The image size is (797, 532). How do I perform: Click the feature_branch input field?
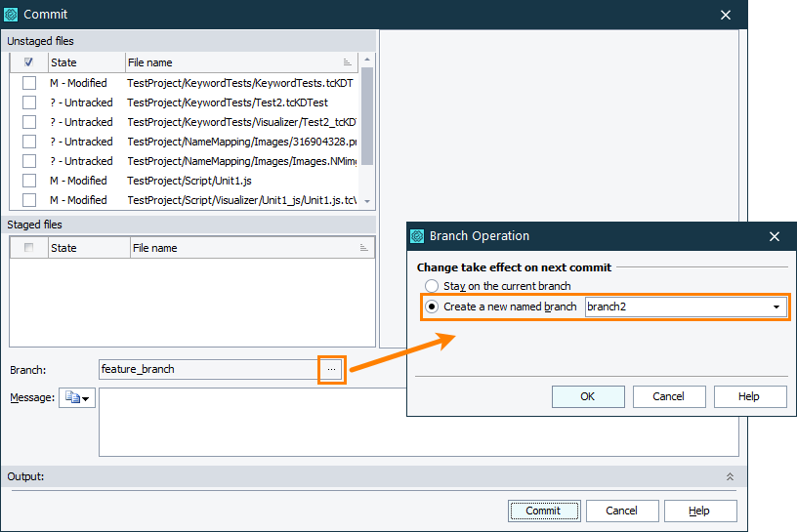tap(208, 369)
